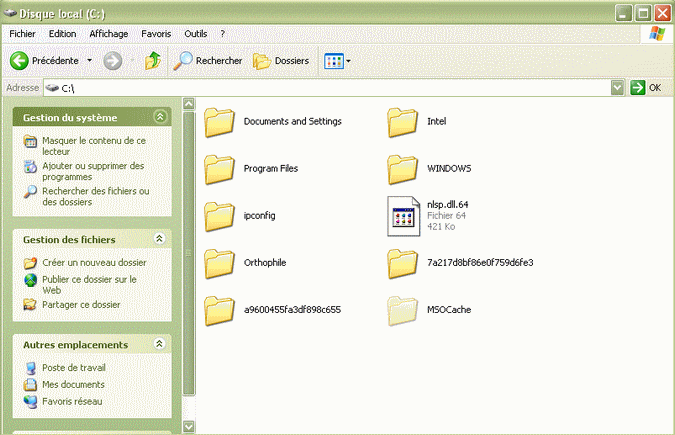Screen dimensions: 675x435
Task: Open the Outils menu
Action: 195,34
